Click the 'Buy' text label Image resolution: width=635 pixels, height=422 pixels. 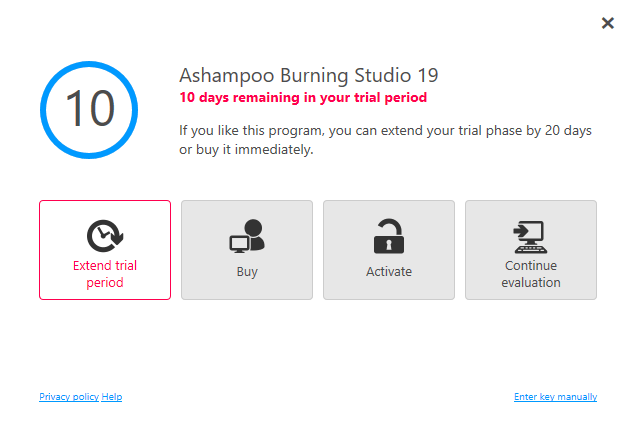(247, 272)
